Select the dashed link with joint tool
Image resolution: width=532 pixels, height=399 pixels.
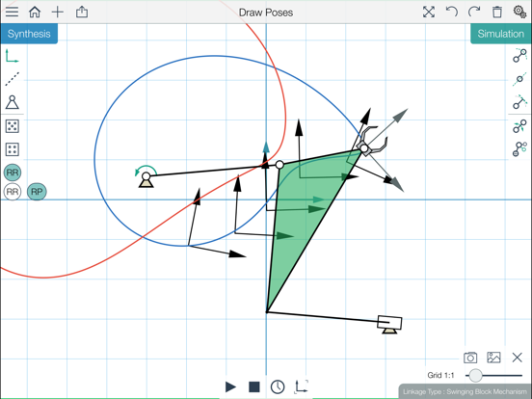(x=519, y=79)
